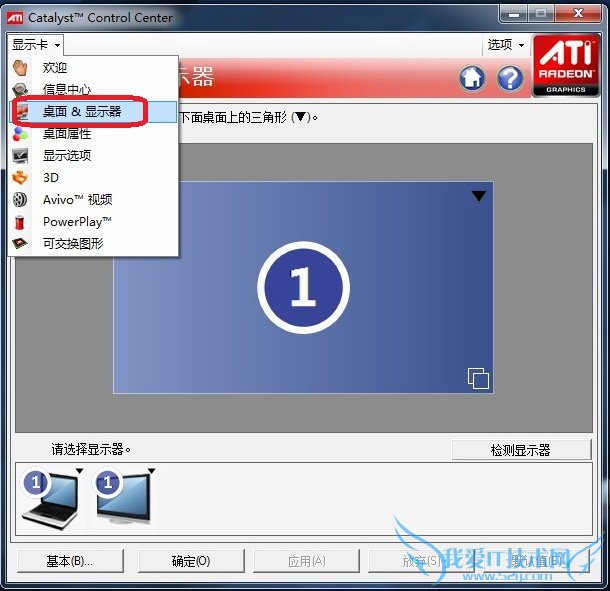610x591 pixels.
Task: Select the laptop display thumbnail
Action: tap(51, 499)
